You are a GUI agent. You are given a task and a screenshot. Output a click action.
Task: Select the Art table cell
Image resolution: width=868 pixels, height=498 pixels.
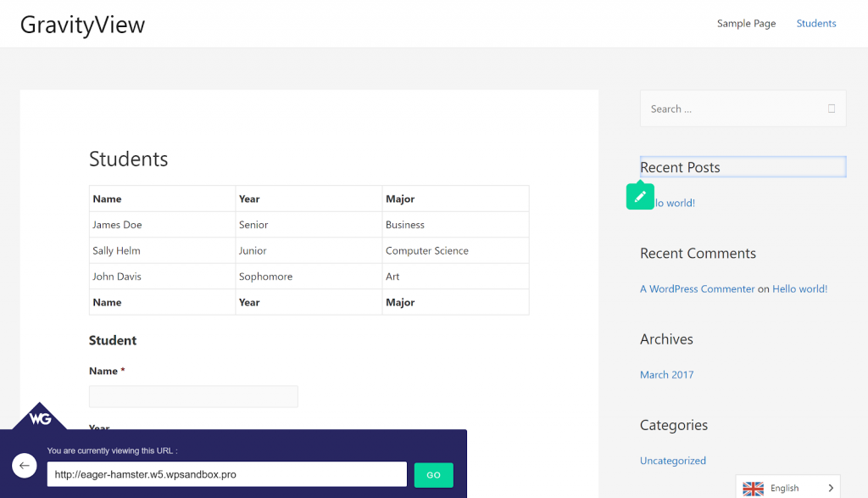(455, 277)
